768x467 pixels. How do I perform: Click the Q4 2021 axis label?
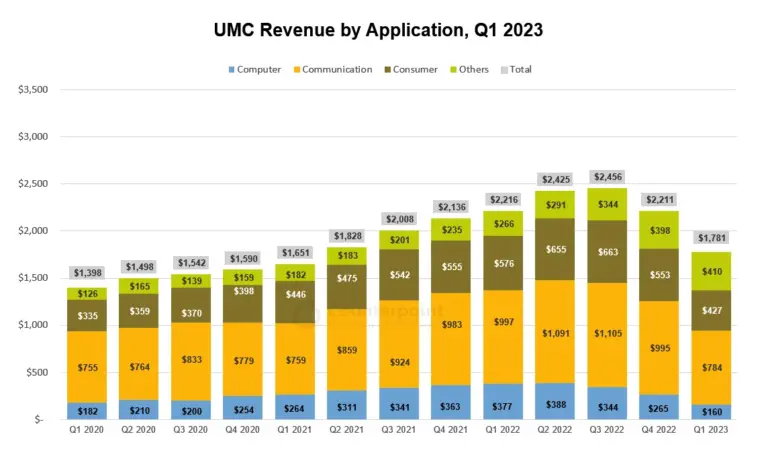(450, 430)
